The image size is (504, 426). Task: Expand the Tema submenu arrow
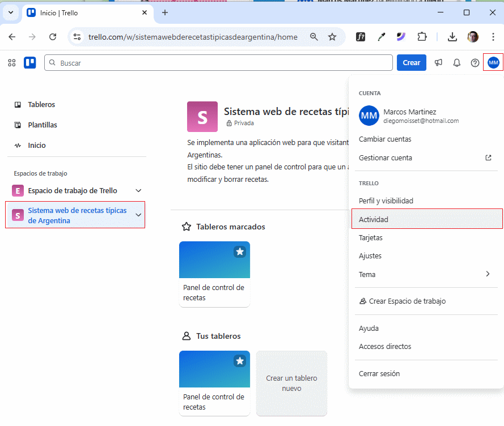[x=488, y=274]
